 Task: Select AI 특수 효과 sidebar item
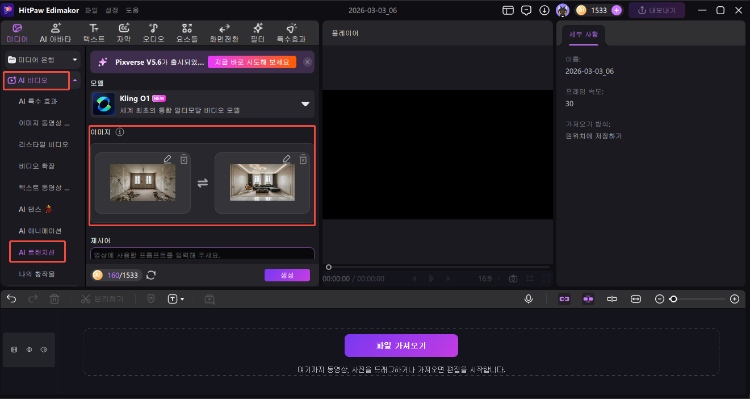[38, 101]
